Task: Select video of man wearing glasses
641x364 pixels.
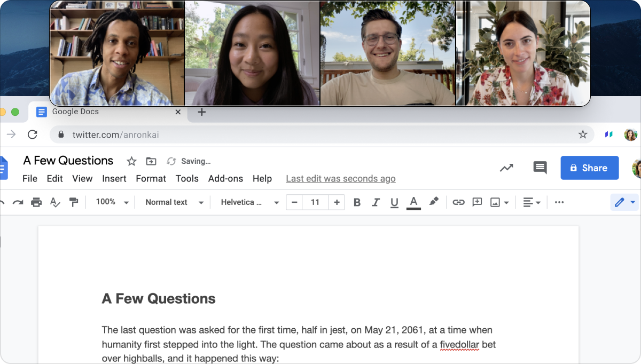Action: click(x=388, y=53)
